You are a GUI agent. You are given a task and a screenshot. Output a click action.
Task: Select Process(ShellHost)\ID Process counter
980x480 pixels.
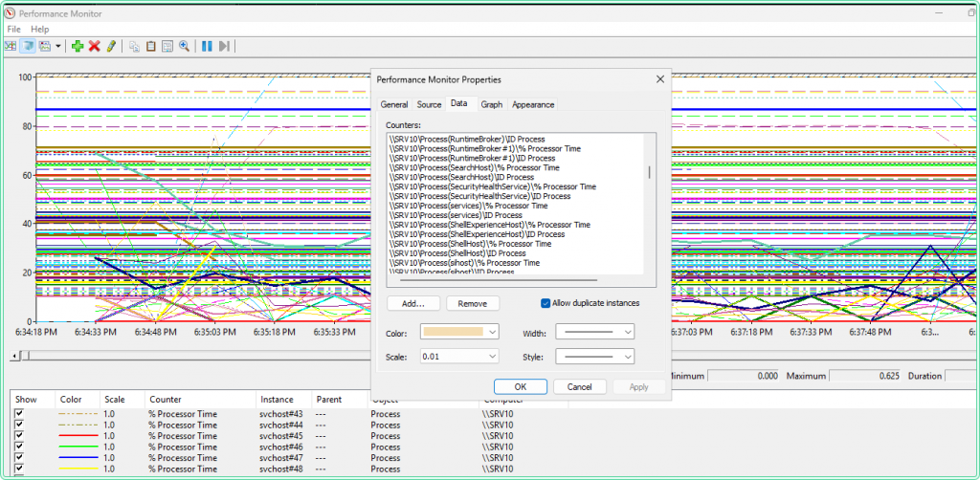[457, 253]
